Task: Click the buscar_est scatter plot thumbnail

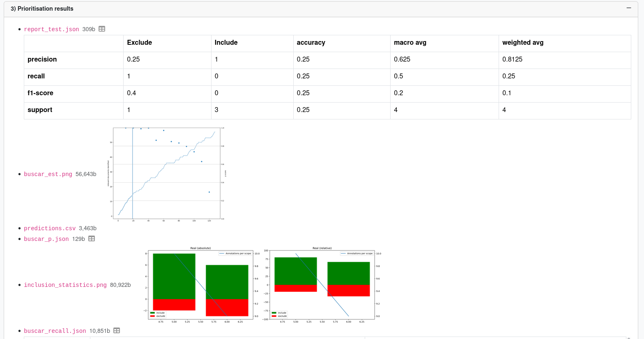Action: click(166, 174)
